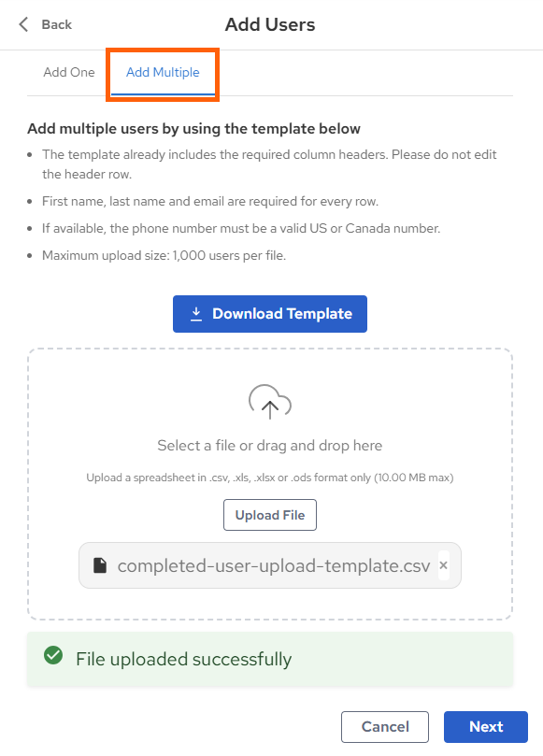The image size is (543, 756).
Task: Select the Add Multiple tab
Action: tap(162, 72)
